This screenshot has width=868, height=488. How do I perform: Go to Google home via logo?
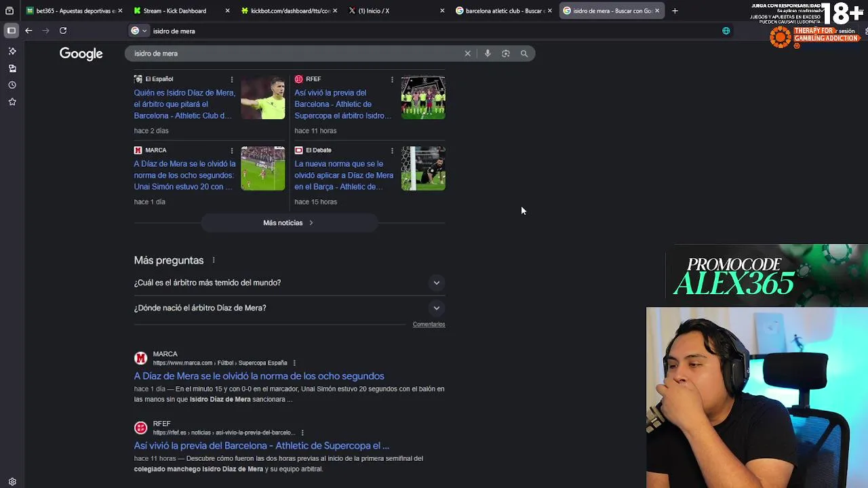[81, 54]
